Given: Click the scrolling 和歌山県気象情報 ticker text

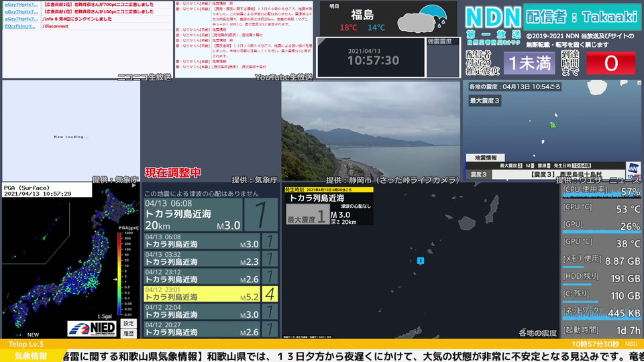Looking at the screenshot, I should point(355,356).
